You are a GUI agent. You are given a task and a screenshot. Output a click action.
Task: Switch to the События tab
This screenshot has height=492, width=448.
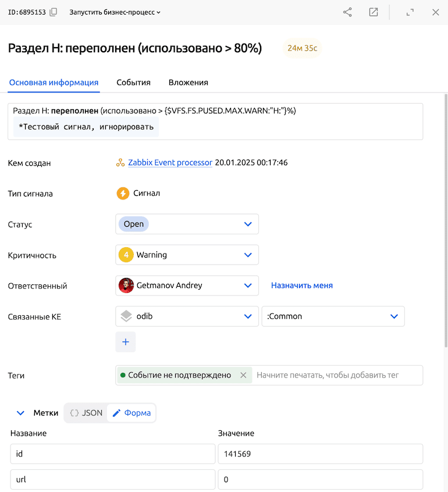tap(133, 83)
